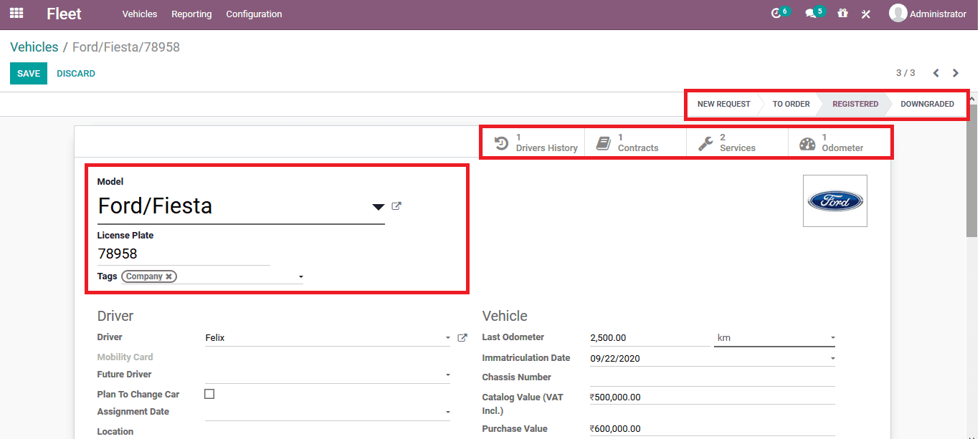Click the Ford logo image
980x439 pixels.
pos(835,201)
